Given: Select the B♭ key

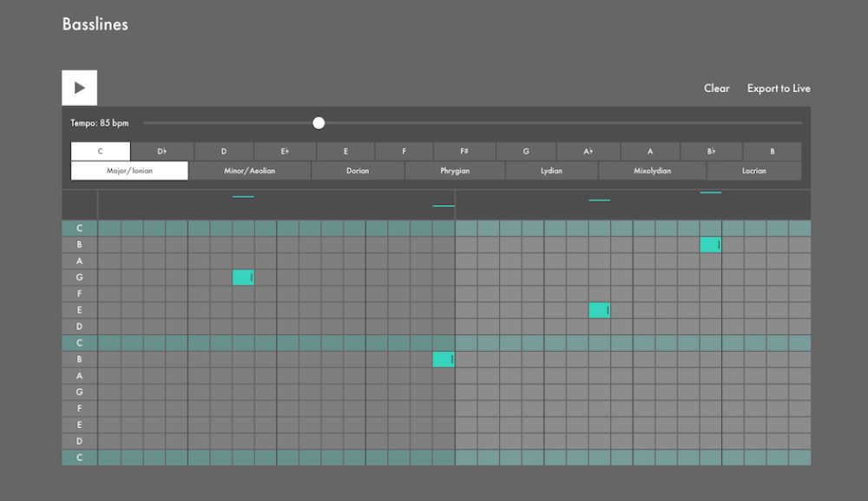Looking at the screenshot, I should [711, 150].
